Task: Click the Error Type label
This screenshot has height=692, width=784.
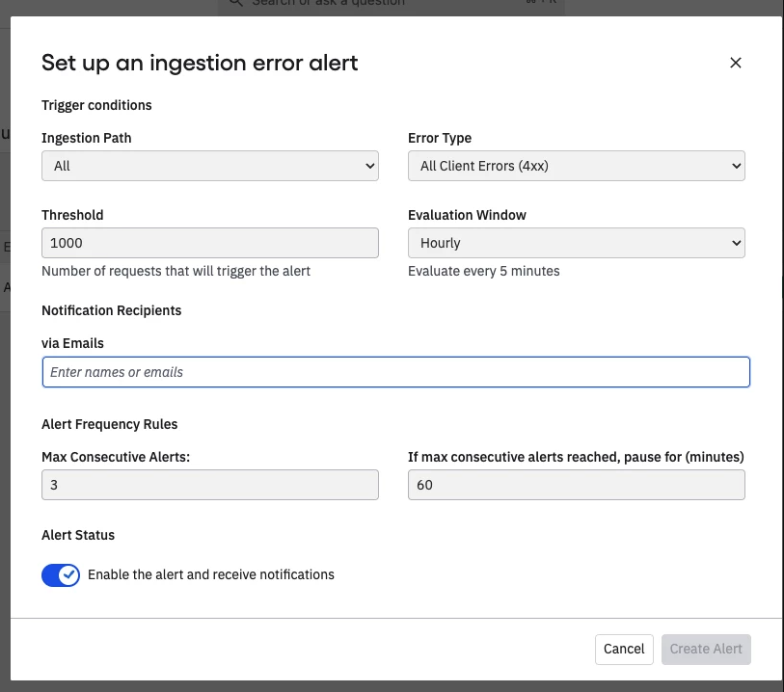Action: tap(440, 138)
